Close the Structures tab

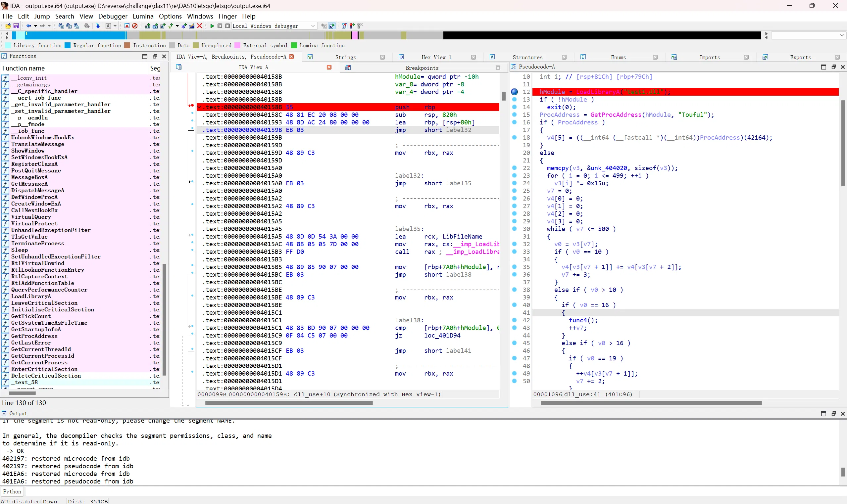[564, 57]
